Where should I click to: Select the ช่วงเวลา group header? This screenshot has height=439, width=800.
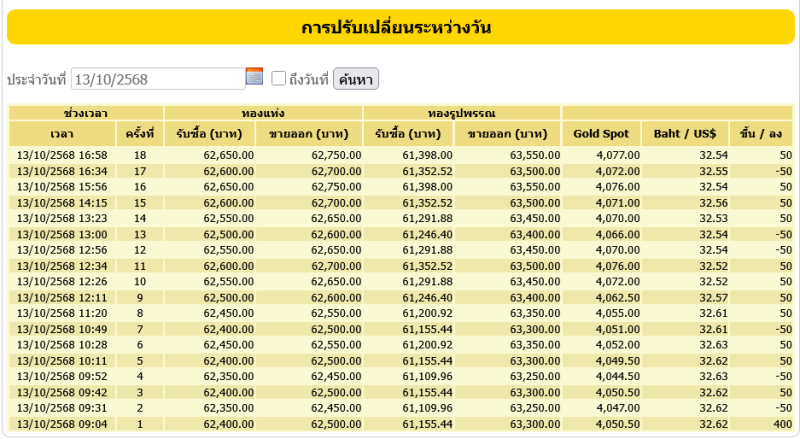(86, 112)
